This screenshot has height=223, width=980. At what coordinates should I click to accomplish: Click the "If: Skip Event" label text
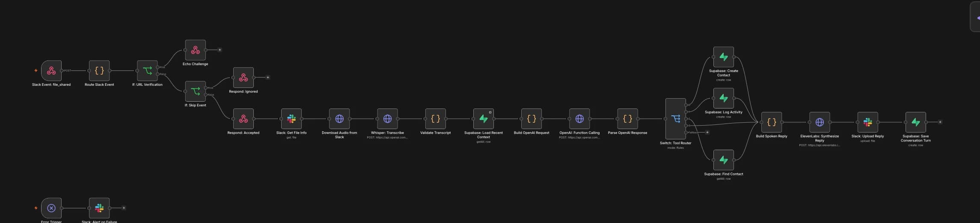point(195,105)
